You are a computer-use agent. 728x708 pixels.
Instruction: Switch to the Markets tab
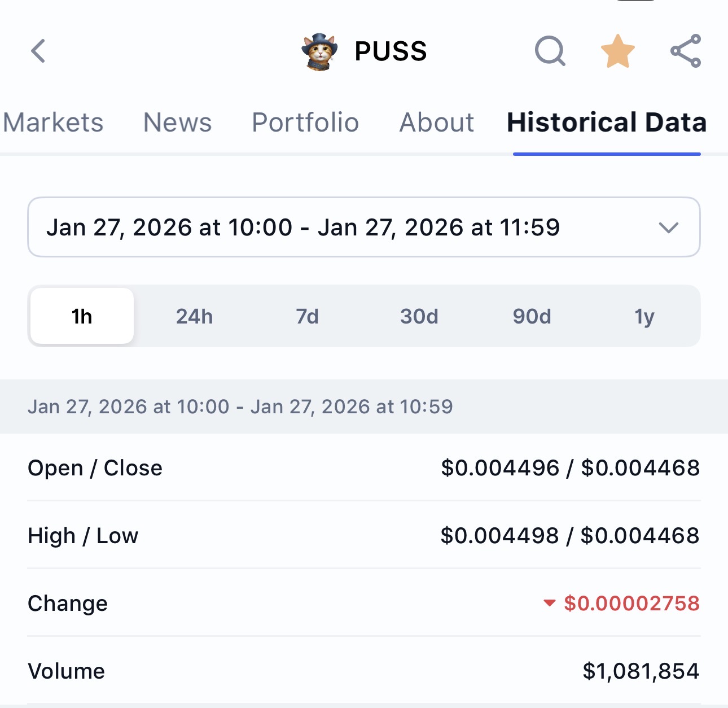point(54,123)
